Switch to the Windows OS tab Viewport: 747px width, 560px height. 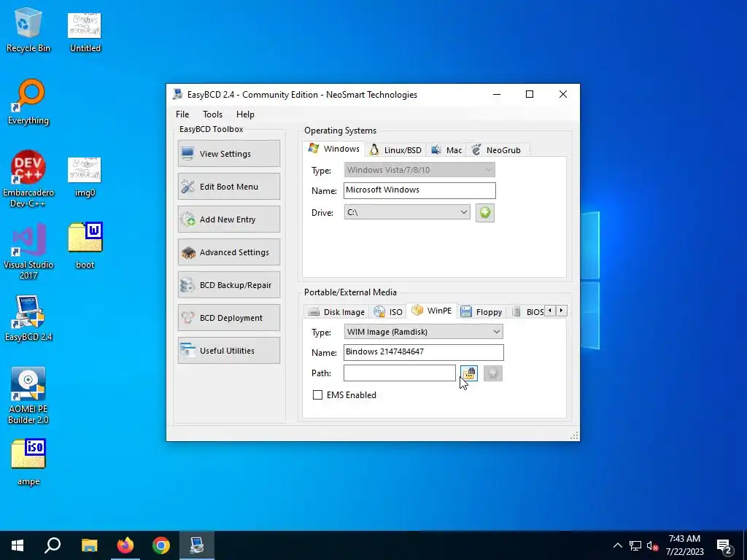click(334, 149)
